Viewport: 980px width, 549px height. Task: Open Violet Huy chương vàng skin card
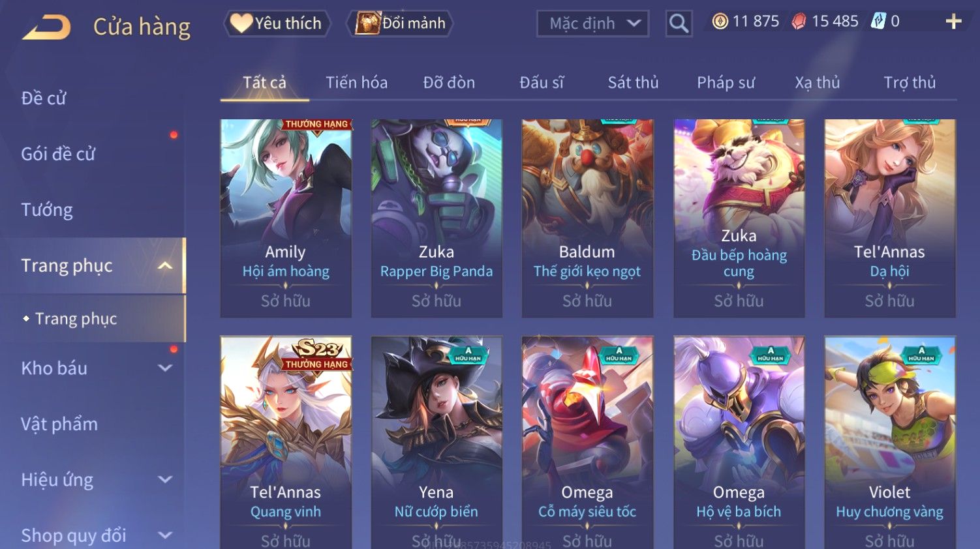889,442
